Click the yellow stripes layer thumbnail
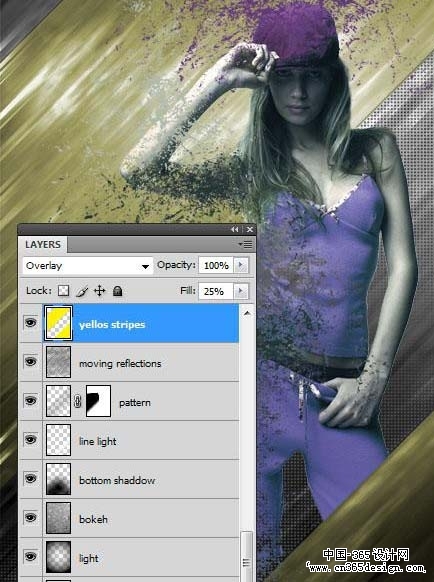Image resolution: width=434 pixels, height=582 pixels. (x=58, y=323)
